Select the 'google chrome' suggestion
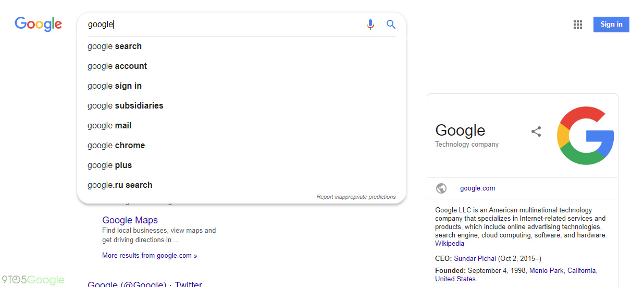 point(116,146)
